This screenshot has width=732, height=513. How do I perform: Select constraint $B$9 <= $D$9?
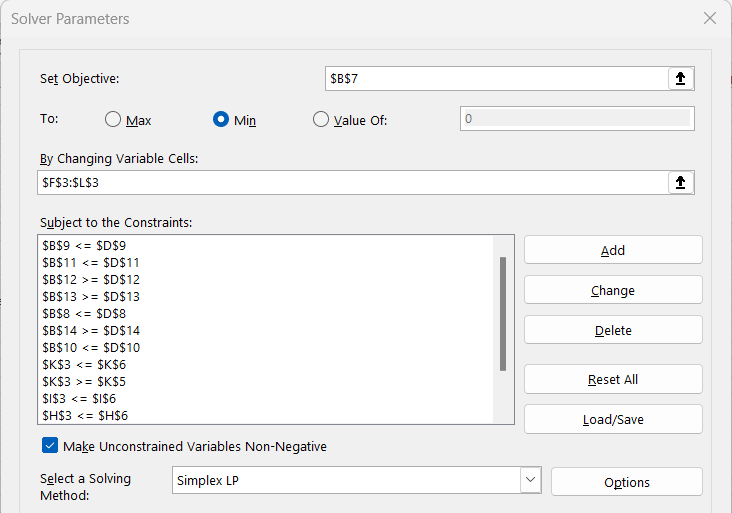(84, 246)
